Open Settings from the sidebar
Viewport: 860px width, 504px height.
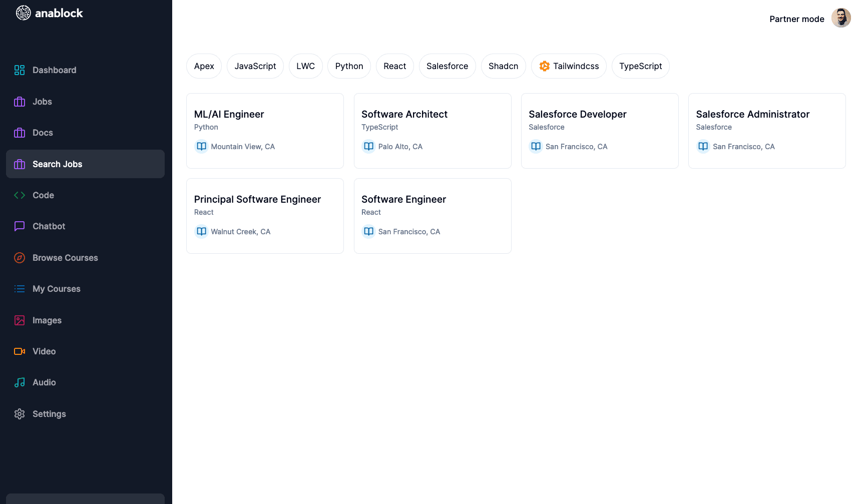85,414
